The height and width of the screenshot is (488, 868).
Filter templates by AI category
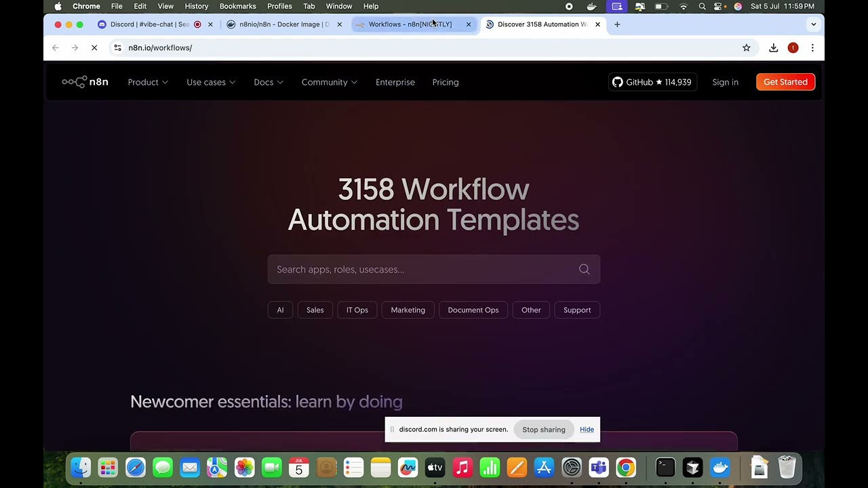(280, 310)
